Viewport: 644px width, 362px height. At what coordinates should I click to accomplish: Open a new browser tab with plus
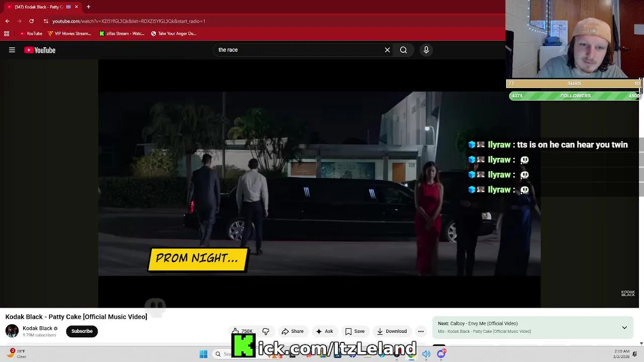[88, 7]
